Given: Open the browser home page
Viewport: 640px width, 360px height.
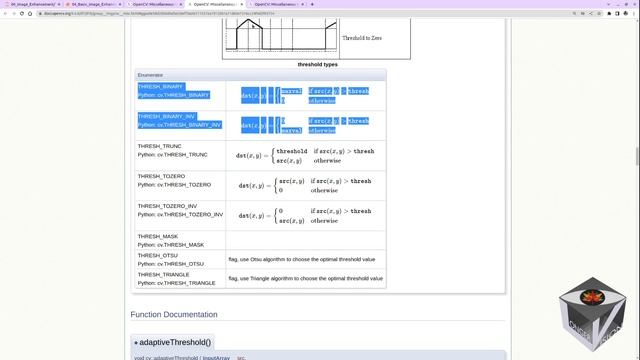Looking at the screenshot, I should pos(30,13).
